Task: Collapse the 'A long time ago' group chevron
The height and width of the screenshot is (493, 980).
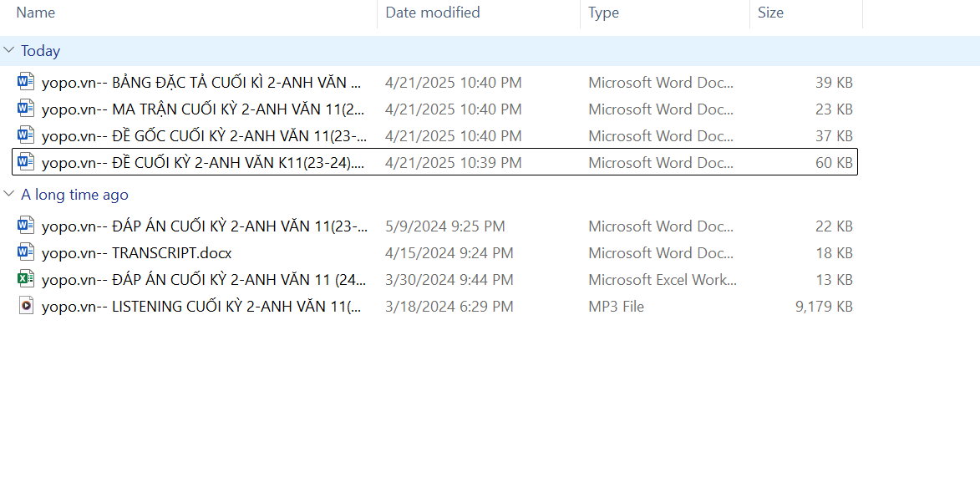Action: click(9, 194)
